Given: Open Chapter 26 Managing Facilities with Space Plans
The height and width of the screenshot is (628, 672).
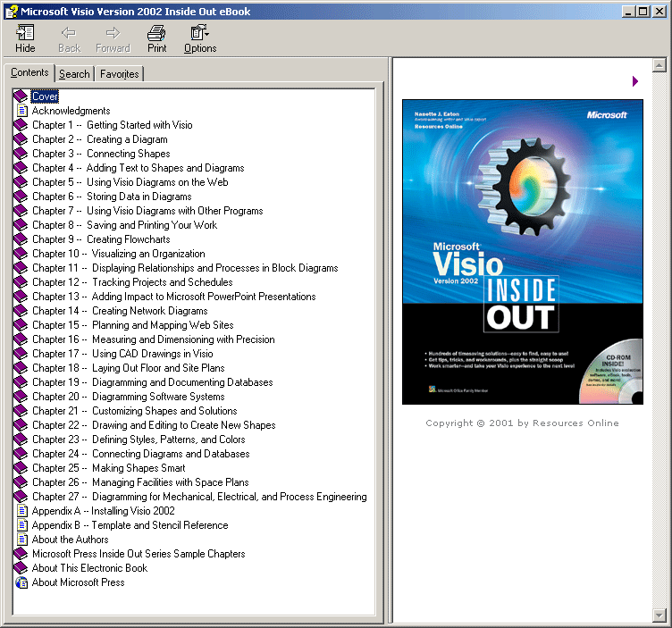Looking at the screenshot, I should point(140,481).
